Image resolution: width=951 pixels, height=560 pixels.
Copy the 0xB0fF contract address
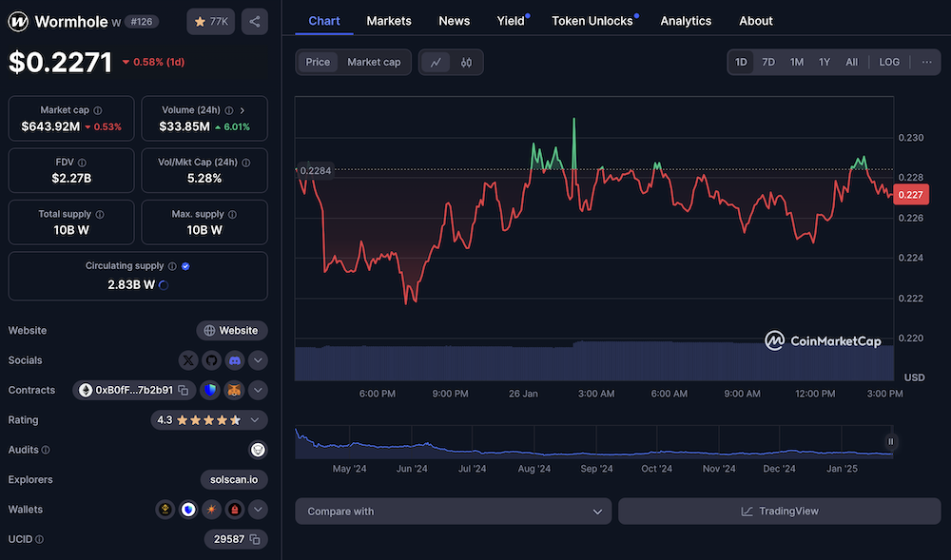[x=183, y=390]
